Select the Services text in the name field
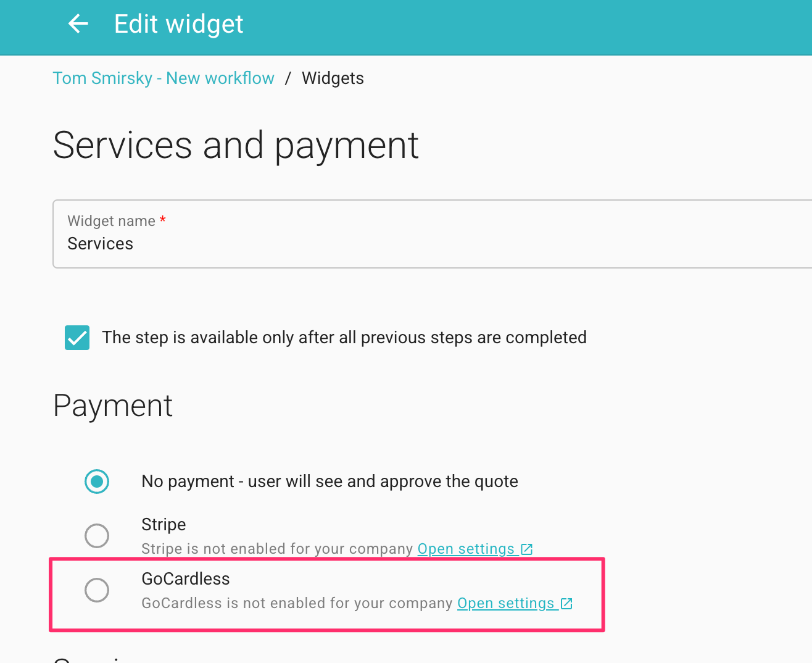 point(100,243)
